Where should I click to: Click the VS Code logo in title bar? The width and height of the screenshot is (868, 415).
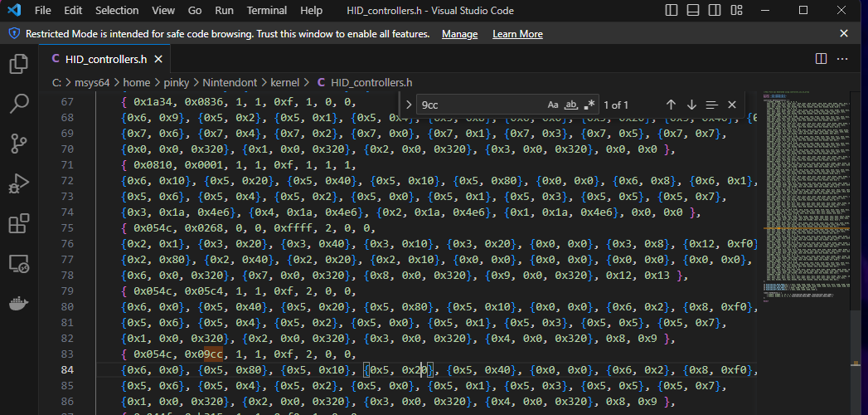click(14, 11)
